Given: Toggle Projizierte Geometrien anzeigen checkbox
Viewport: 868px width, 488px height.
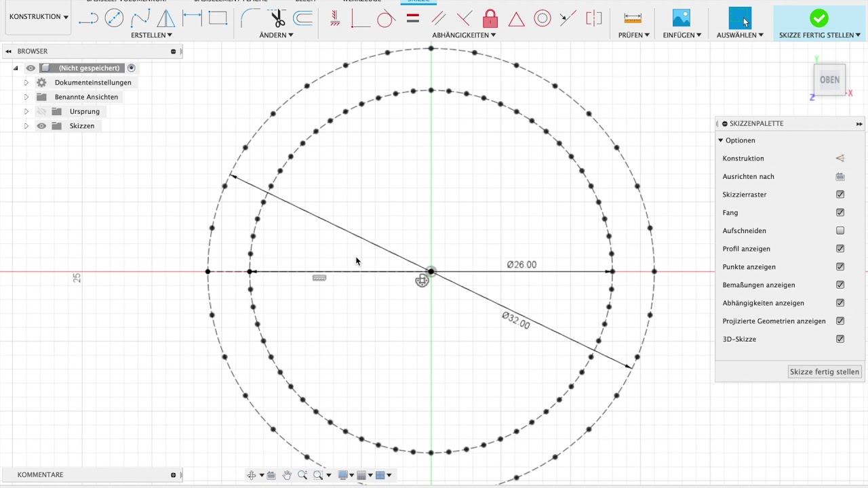Looking at the screenshot, I should click(x=840, y=321).
